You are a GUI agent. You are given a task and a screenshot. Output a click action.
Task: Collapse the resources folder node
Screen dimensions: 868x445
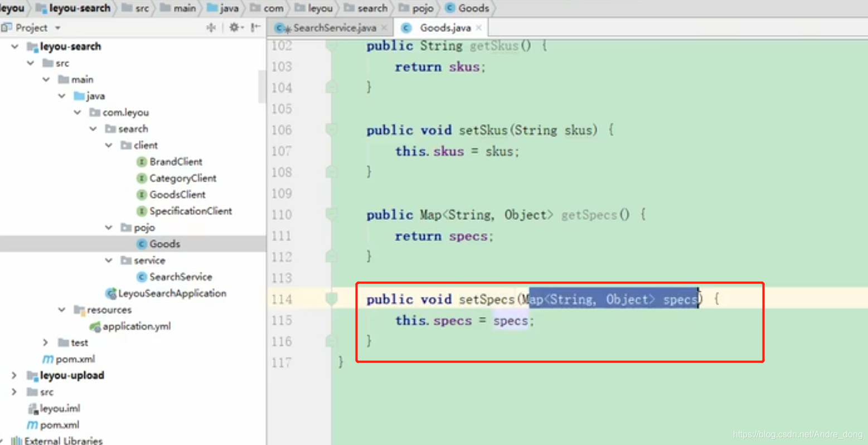tap(62, 310)
